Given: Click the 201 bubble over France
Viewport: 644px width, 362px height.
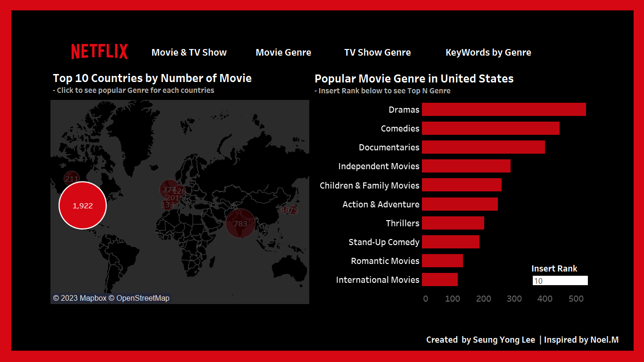Looking at the screenshot, I should 173,197.
